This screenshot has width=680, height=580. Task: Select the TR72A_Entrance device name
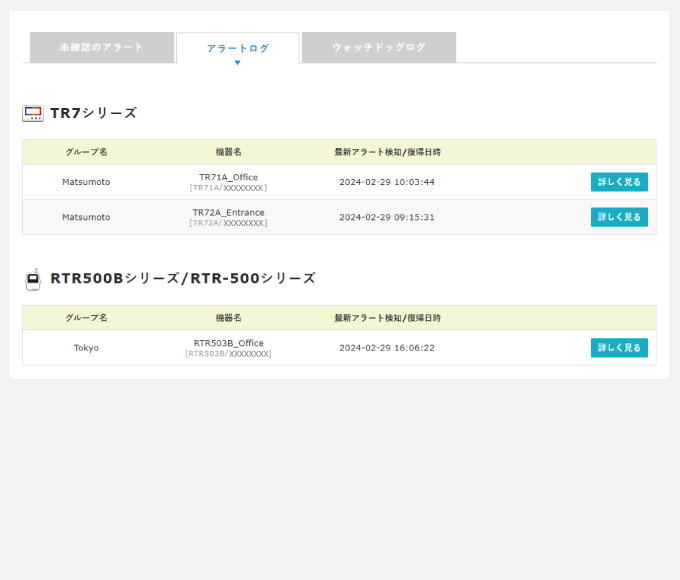click(228, 212)
